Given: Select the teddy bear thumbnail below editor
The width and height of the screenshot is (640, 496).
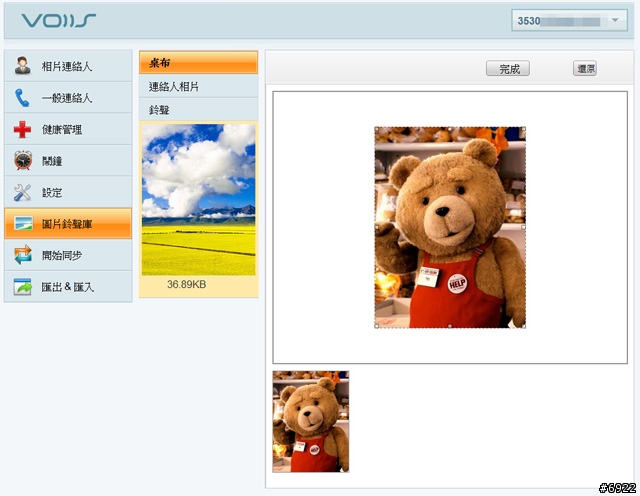Looking at the screenshot, I should (x=311, y=422).
